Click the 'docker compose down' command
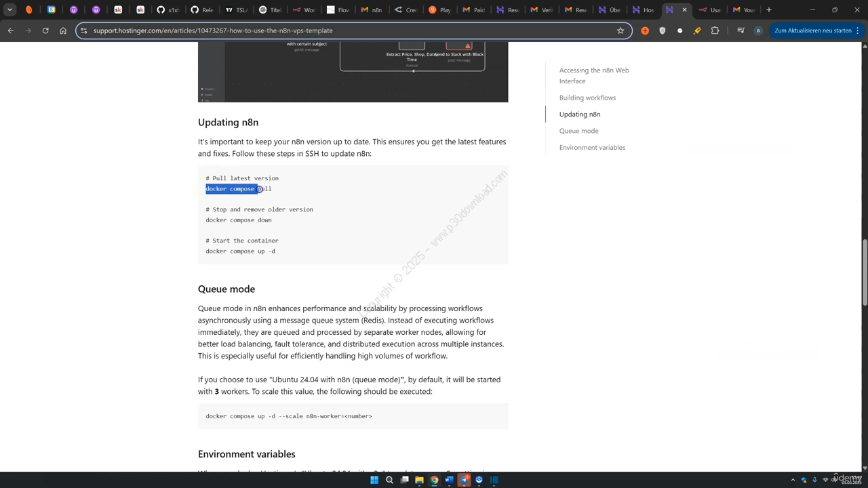The height and width of the screenshot is (488, 868). (x=239, y=220)
